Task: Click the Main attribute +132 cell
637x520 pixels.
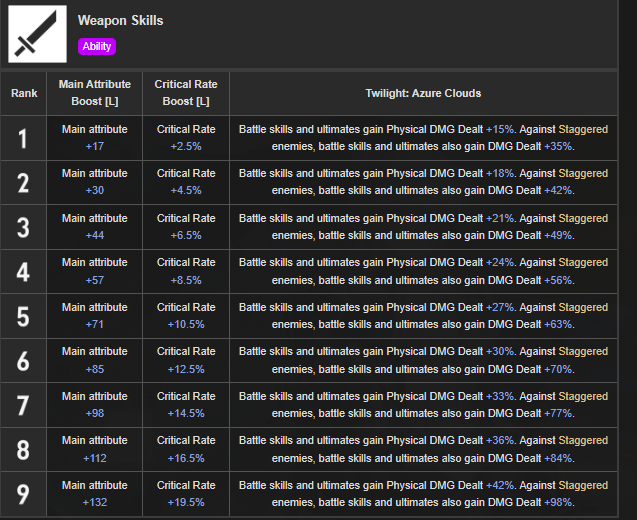Action: 95,494
